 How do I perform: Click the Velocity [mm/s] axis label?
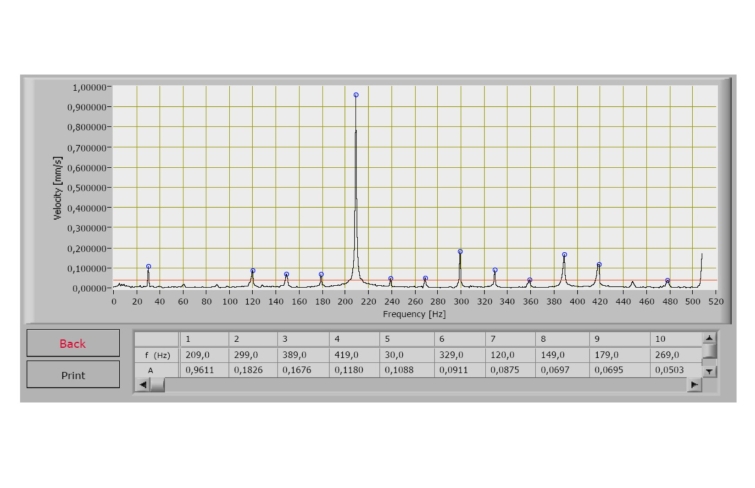tap(58, 188)
